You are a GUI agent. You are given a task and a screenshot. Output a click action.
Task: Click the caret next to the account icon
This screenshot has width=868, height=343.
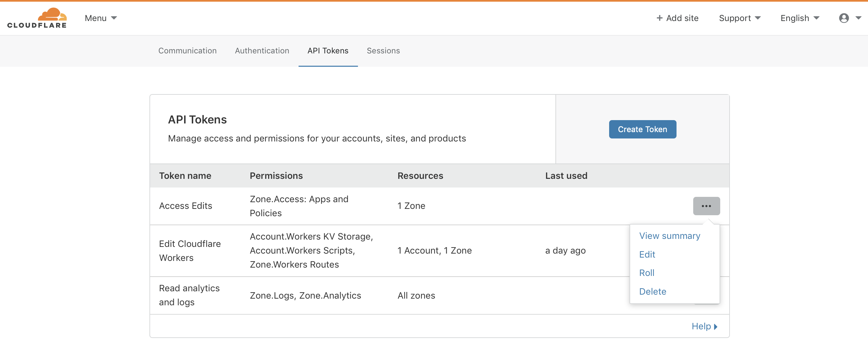(858, 18)
